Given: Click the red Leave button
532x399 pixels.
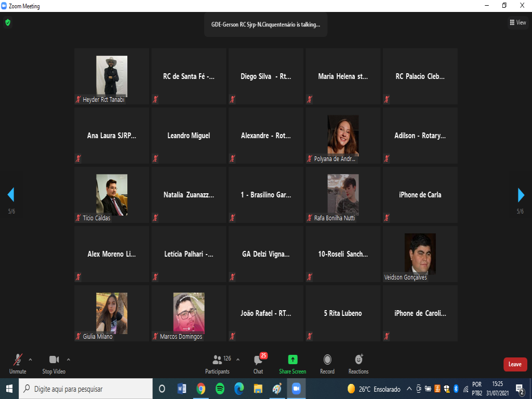Looking at the screenshot, I should tap(515, 364).
